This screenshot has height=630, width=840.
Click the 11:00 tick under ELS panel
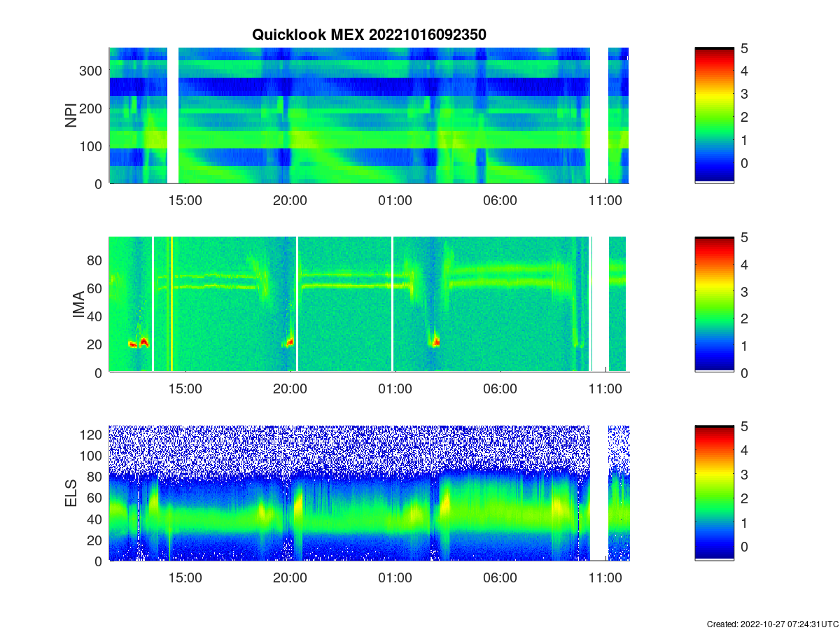pos(605,578)
